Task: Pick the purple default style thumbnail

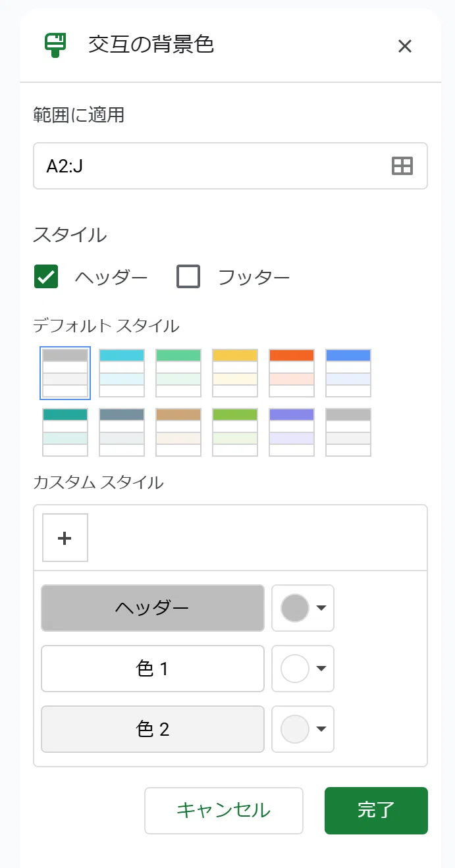Action: pos(292,432)
